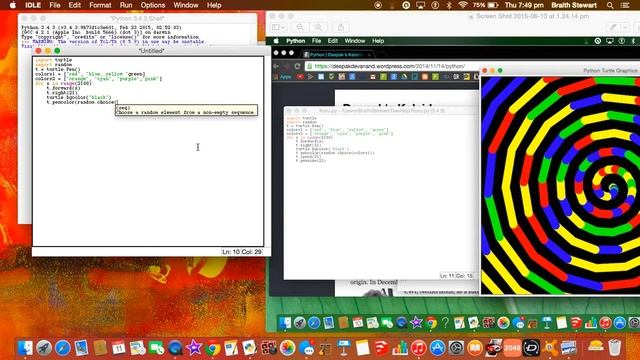
Task: Open the File menu
Action: pyautogui.click(x=55, y=5)
